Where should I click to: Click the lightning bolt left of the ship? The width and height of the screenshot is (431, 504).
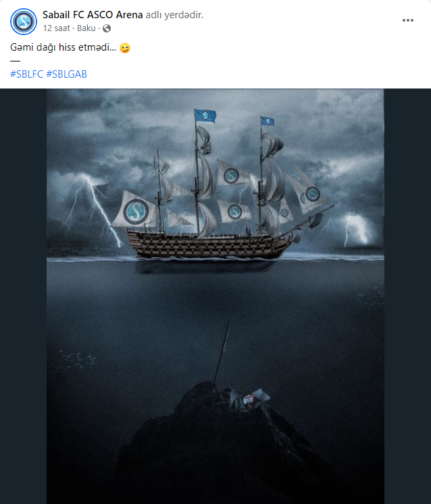(x=93, y=207)
